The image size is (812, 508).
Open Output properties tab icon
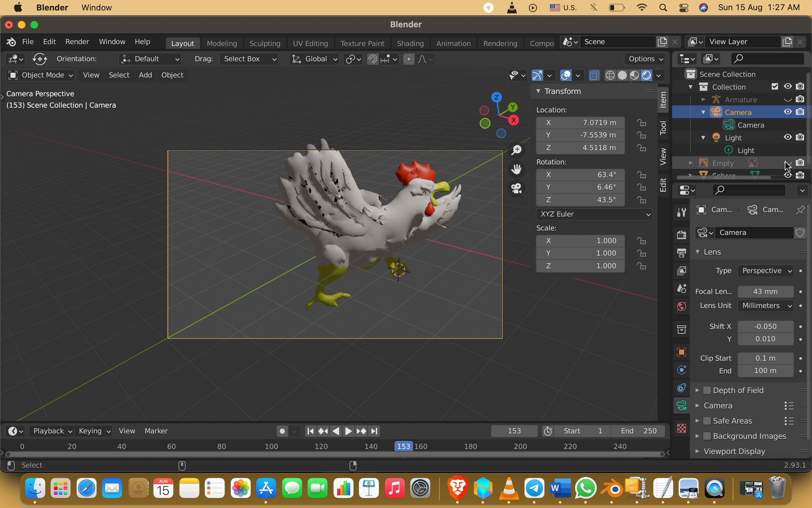click(x=681, y=253)
